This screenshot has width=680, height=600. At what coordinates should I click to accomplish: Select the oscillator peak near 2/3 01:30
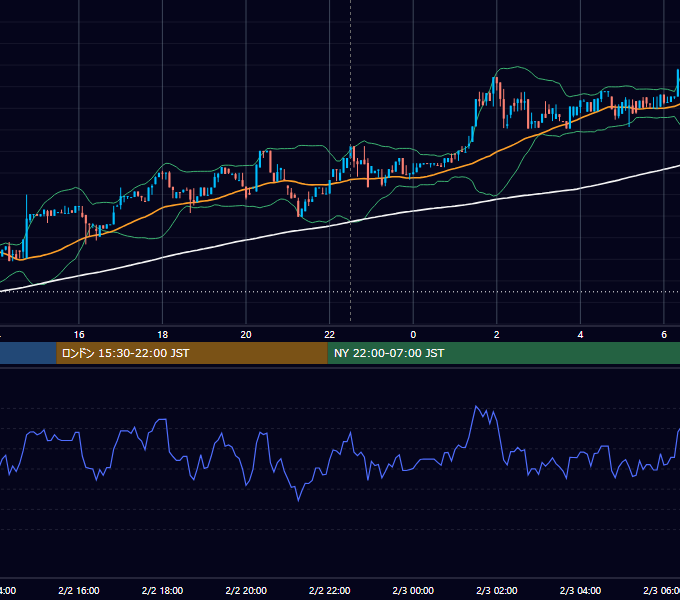click(x=476, y=406)
